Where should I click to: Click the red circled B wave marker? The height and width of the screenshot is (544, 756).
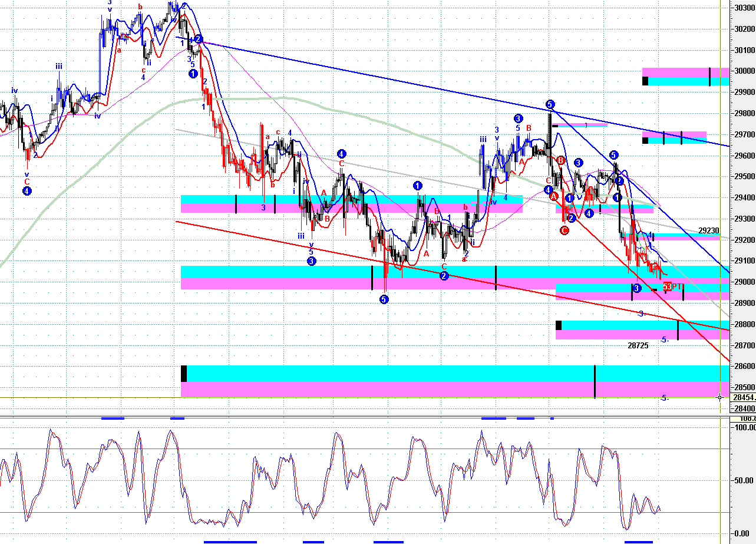coord(561,160)
